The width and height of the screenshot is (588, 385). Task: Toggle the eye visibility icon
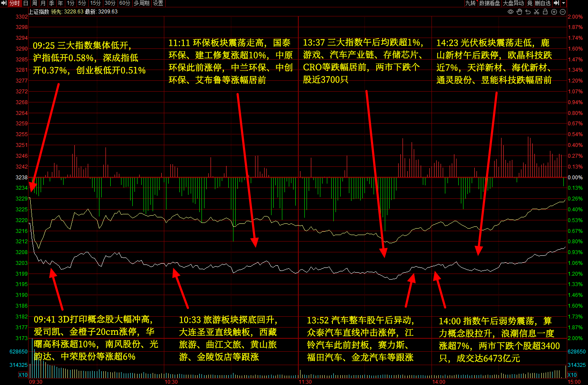pos(511,12)
